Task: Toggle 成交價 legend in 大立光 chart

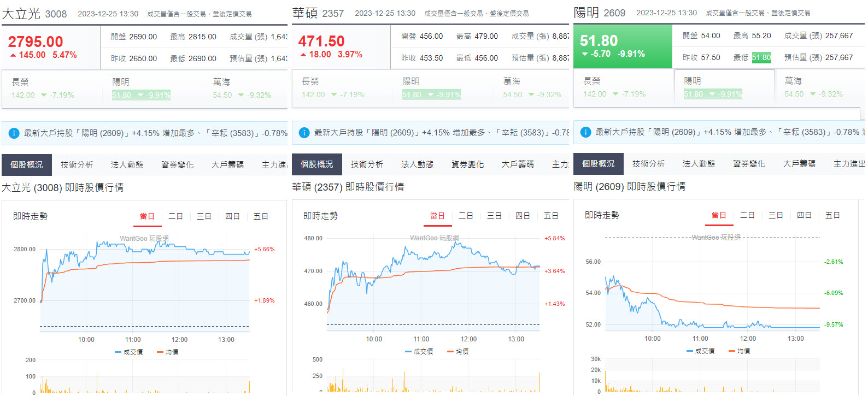Action: tap(129, 352)
